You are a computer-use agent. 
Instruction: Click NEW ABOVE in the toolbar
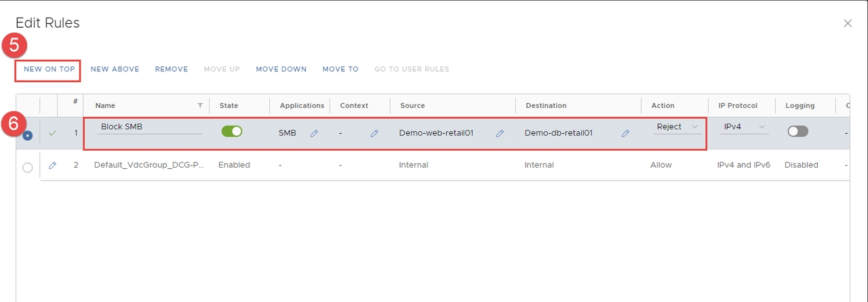pyautogui.click(x=115, y=69)
